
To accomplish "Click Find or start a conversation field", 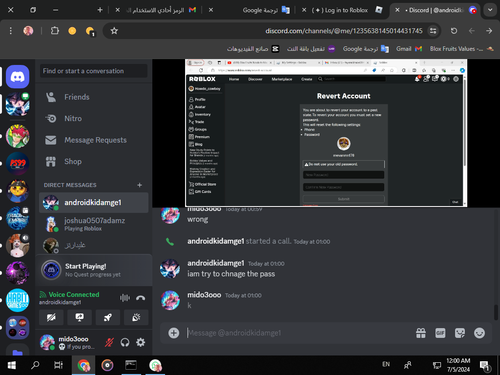I will click(x=94, y=71).
